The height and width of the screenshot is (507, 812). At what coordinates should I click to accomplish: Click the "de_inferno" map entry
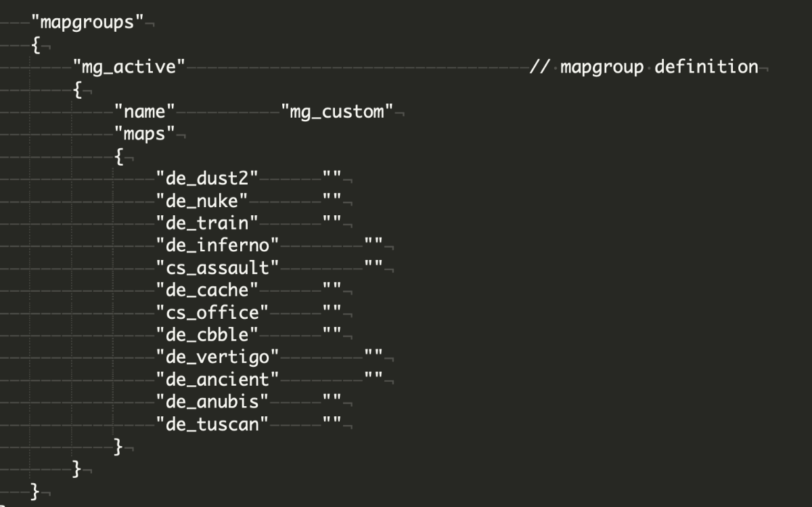(x=217, y=245)
